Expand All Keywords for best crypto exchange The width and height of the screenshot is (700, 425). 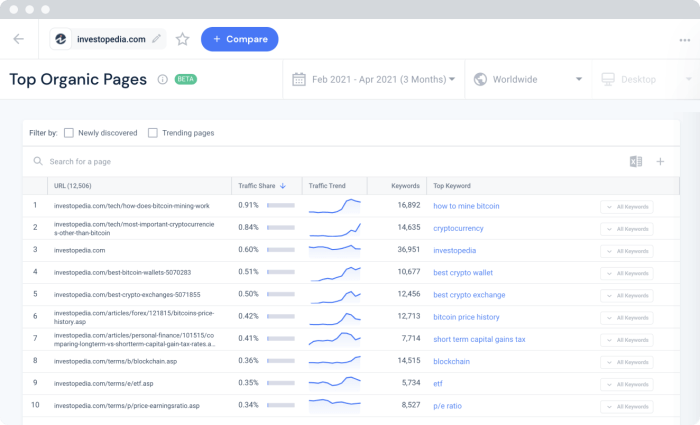click(x=627, y=296)
